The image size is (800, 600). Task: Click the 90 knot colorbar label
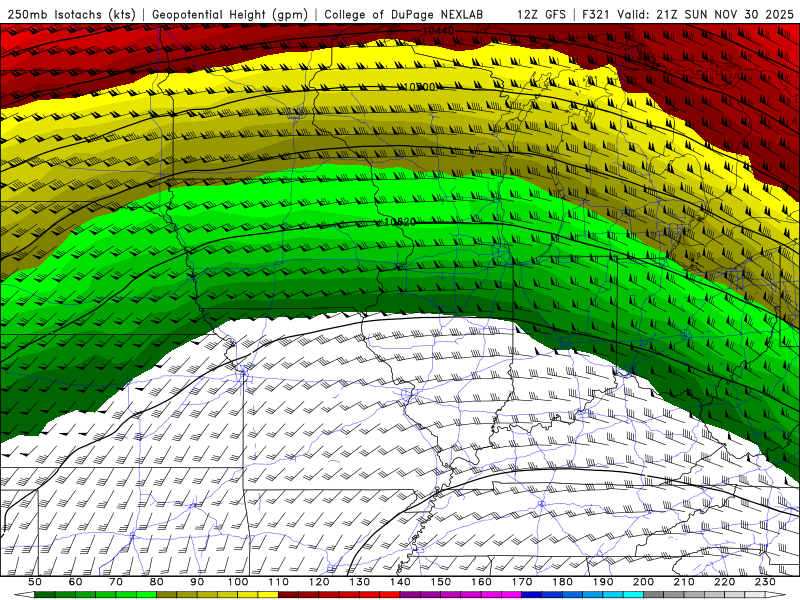point(197,582)
